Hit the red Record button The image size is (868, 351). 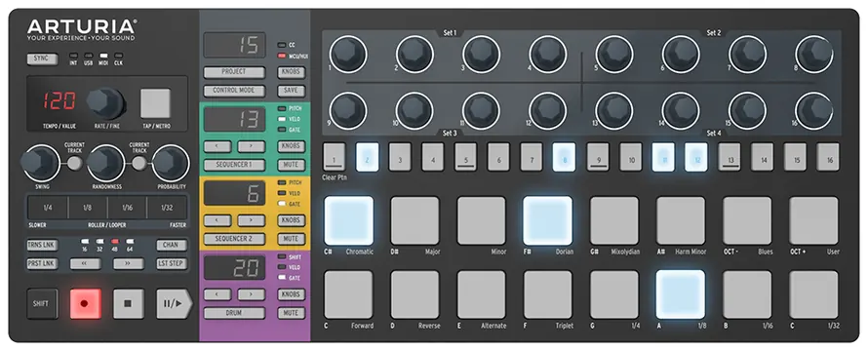[x=85, y=303]
